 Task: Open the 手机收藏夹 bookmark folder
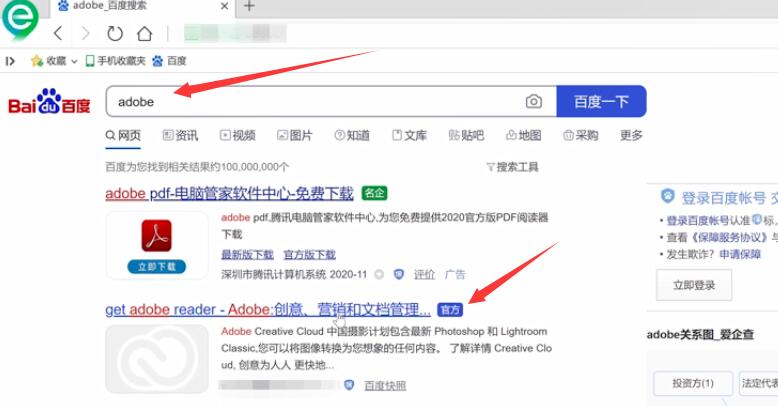pos(116,61)
